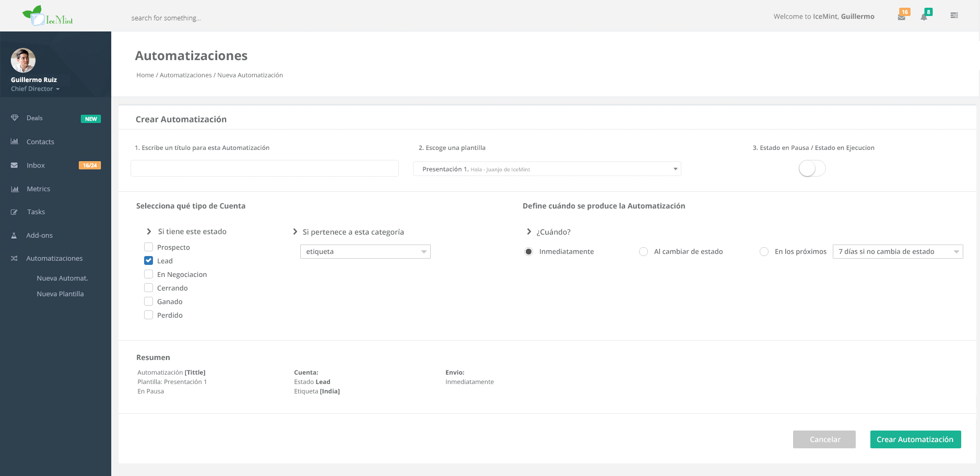980x476 pixels.
Task: Check the En Negociacion checkbox
Action: (149, 274)
